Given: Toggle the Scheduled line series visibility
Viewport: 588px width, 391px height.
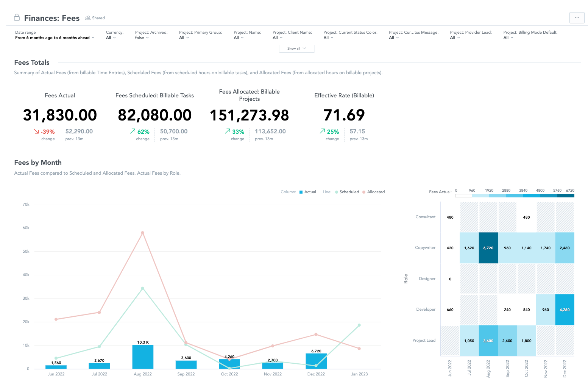Looking at the screenshot, I should pyautogui.click(x=348, y=192).
